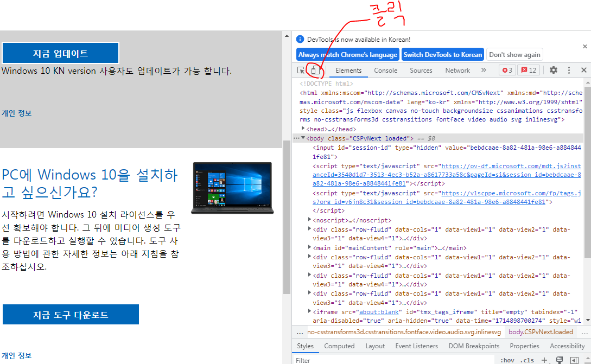This screenshot has width=591, height=364.
Task: Expand the noscript element node
Action: (x=309, y=220)
